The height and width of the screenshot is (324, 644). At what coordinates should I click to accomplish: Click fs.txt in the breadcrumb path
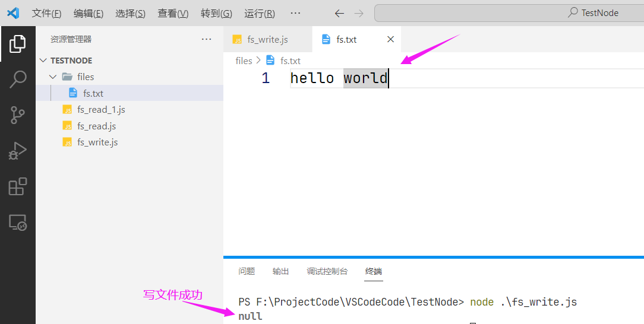click(x=291, y=61)
